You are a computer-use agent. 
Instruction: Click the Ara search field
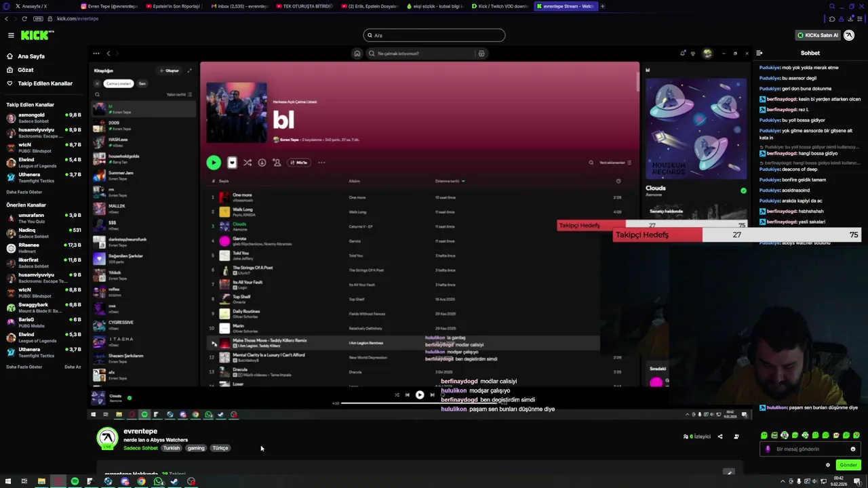coord(434,35)
